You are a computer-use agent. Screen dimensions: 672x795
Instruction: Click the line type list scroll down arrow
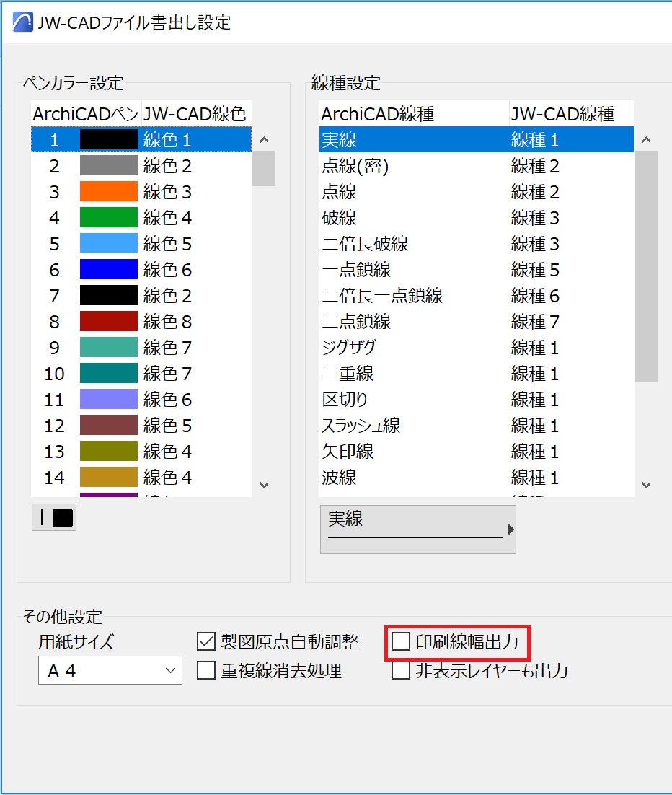click(646, 486)
